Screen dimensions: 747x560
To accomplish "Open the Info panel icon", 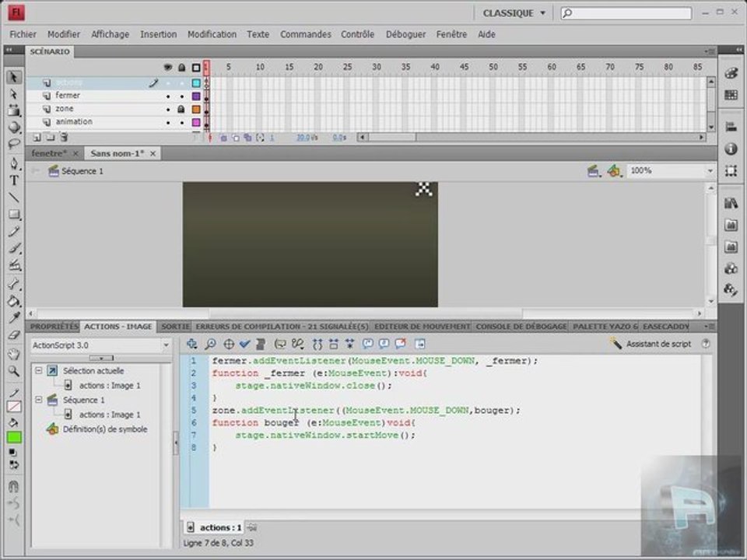I will (x=731, y=149).
